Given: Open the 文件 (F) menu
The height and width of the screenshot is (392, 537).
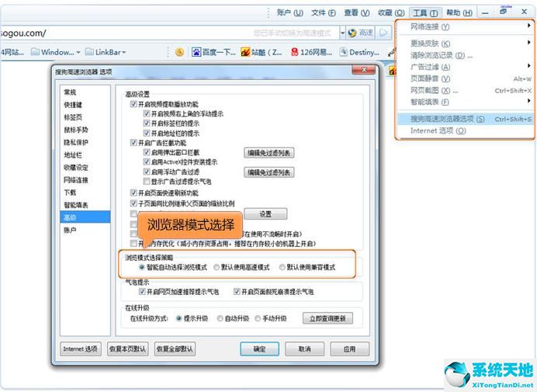Looking at the screenshot, I should [323, 13].
